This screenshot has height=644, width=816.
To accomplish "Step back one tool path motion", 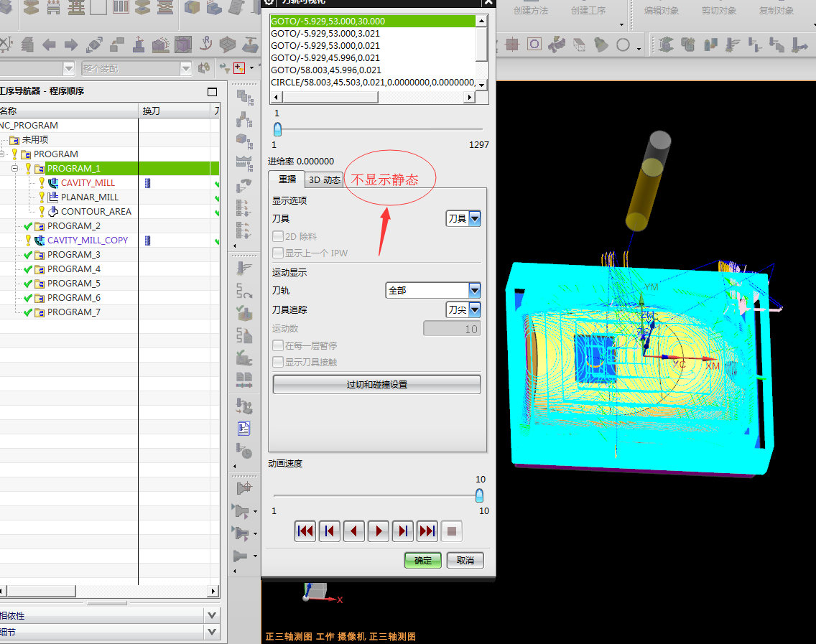I will [330, 531].
